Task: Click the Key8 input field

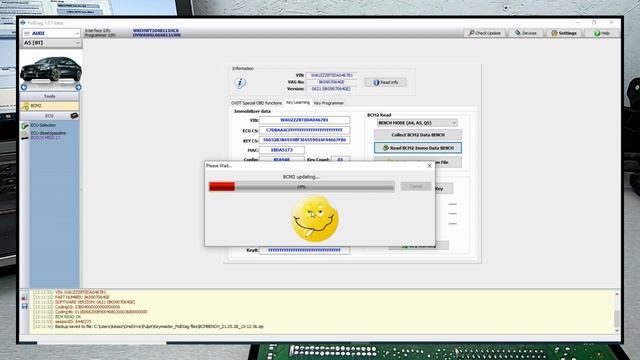Action: pyautogui.click(x=304, y=250)
